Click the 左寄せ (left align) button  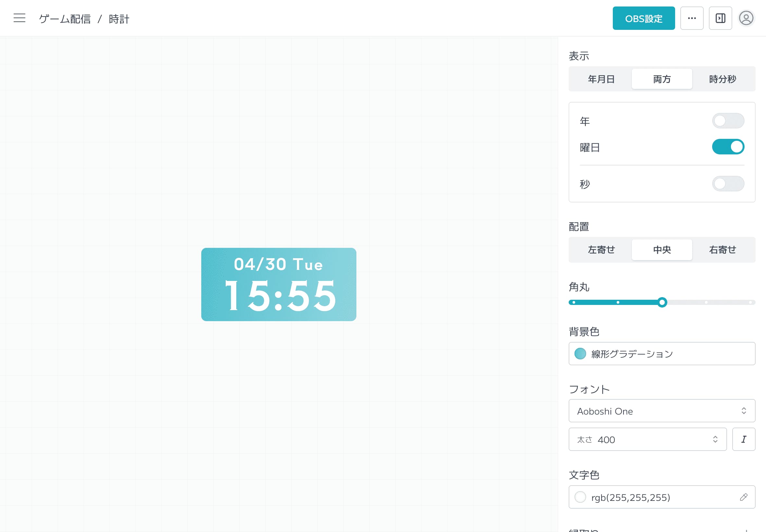point(601,250)
